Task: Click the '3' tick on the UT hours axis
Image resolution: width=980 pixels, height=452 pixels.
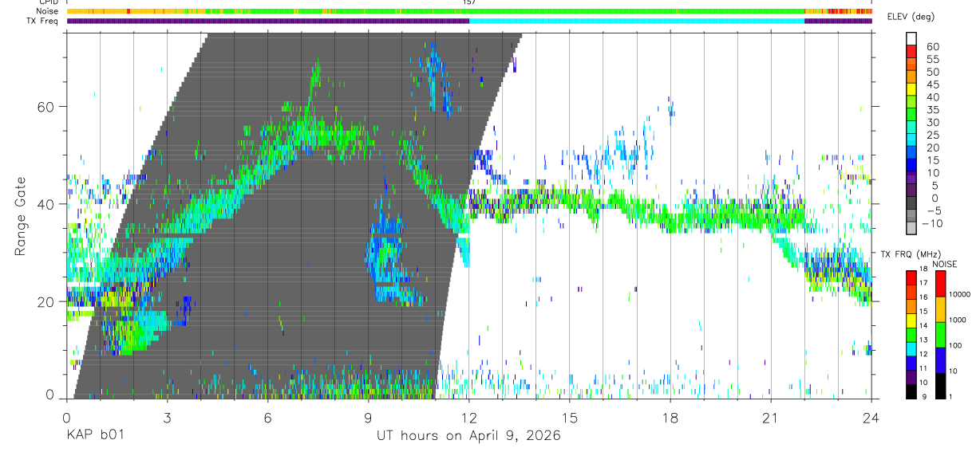Action: coord(167,418)
